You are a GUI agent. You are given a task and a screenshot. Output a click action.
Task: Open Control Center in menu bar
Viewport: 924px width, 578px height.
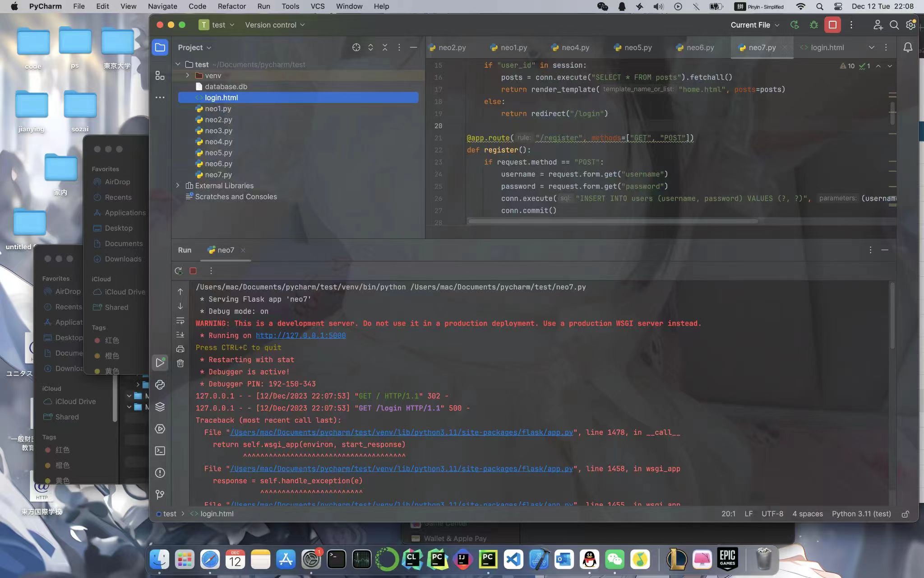click(838, 6)
